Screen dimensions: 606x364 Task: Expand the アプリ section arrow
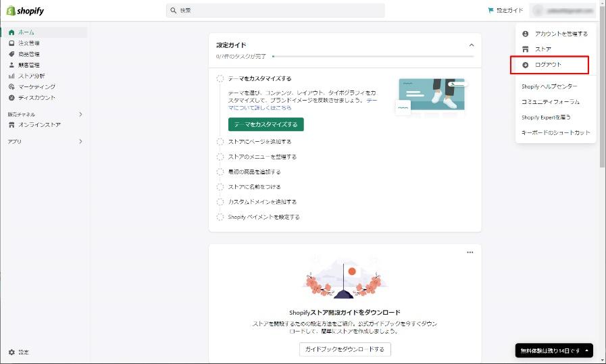(x=80, y=141)
